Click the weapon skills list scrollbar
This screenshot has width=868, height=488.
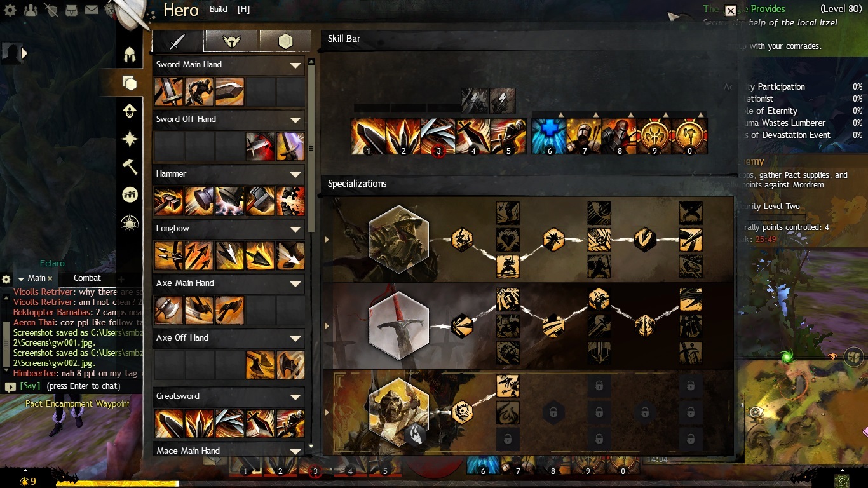coord(311,146)
